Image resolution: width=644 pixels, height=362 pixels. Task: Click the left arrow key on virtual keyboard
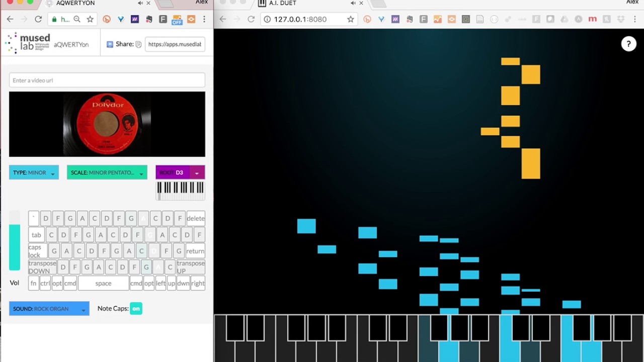tap(161, 283)
